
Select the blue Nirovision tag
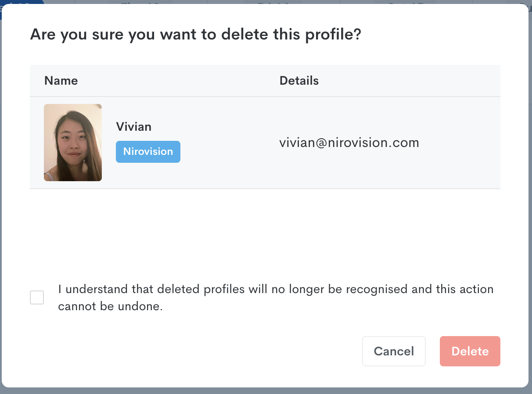pyautogui.click(x=148, y=152)
